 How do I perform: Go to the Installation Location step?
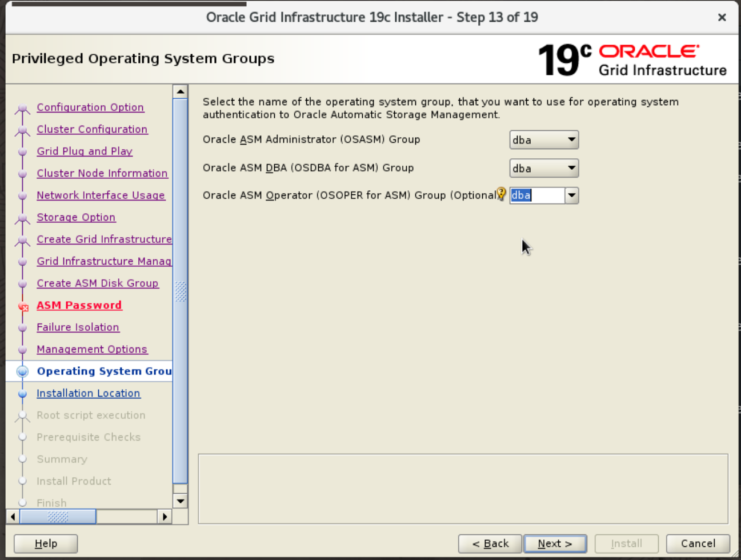(89, 393)
